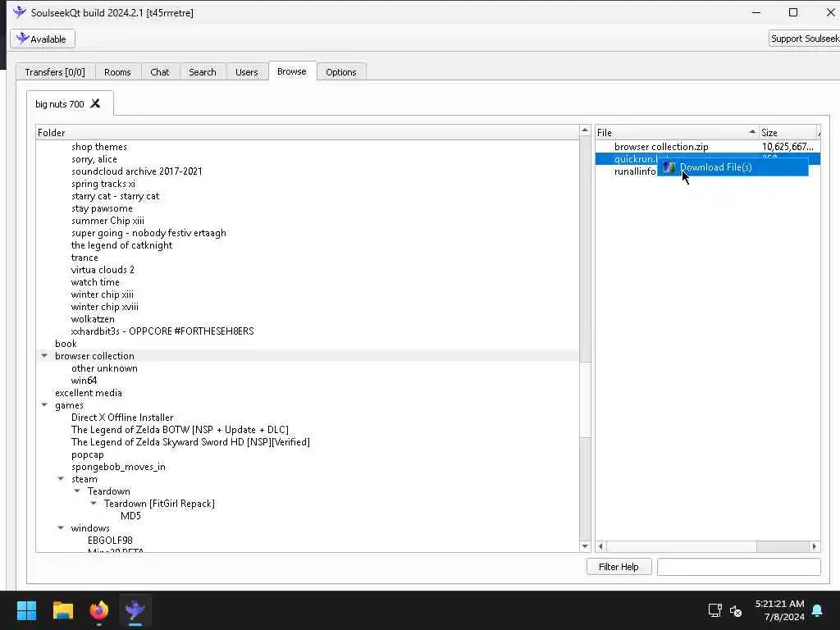Select Zelda BOTW [NSP + Update + DLC] folder
Image resolution: width=840 pixels, height=630 pixels.
[180, 430]
